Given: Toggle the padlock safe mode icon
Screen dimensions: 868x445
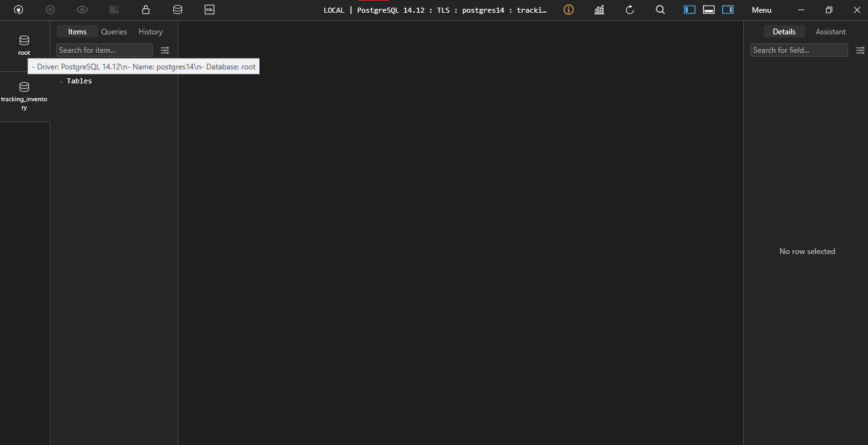Looking at the screenshot, I should [x=146, y=10].
